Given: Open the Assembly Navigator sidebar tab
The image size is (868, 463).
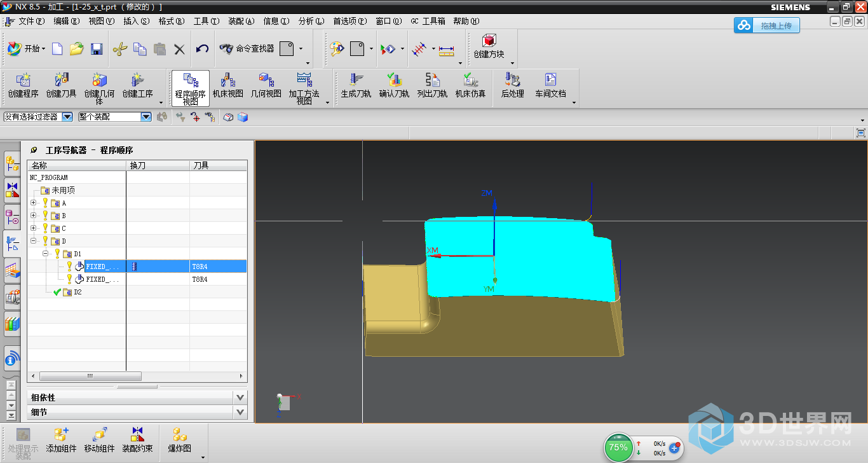Looking at the screenshot, I should pos(12,164).
